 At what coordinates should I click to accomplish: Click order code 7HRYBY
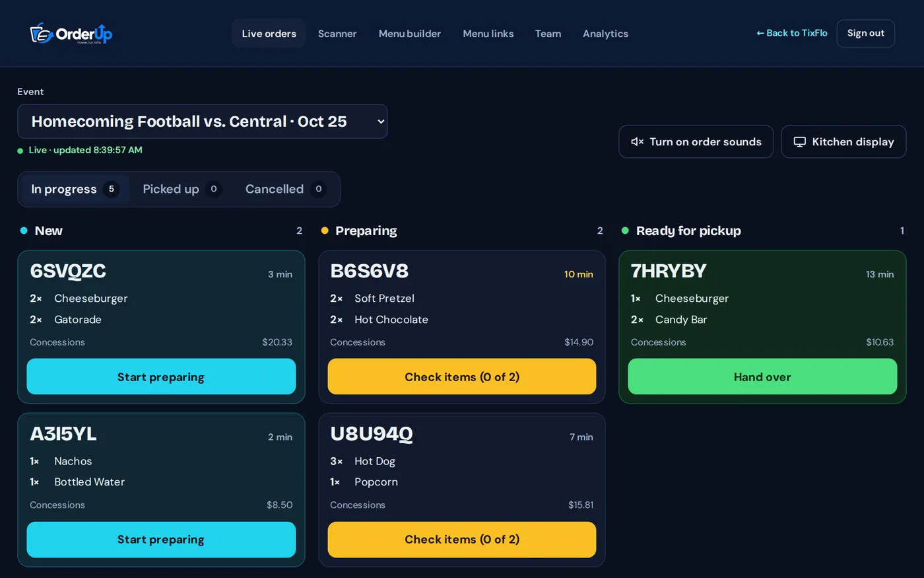(x=669, y=271)
